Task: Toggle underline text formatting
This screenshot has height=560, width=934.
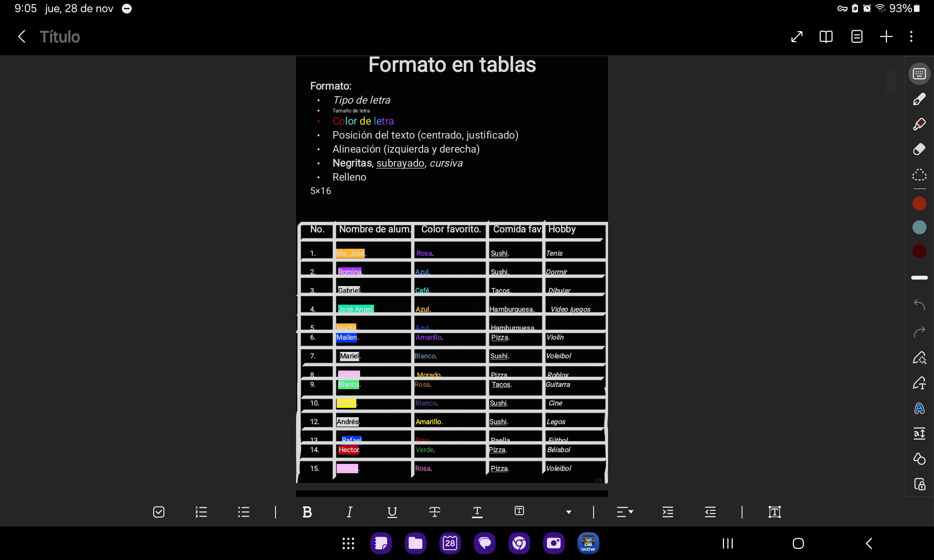Action: [392, 512]
